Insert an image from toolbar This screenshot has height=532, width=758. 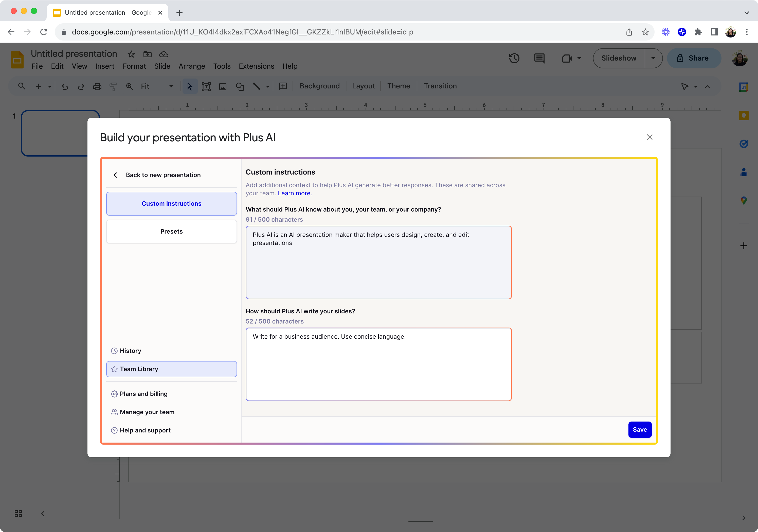(x=223, y=86)
